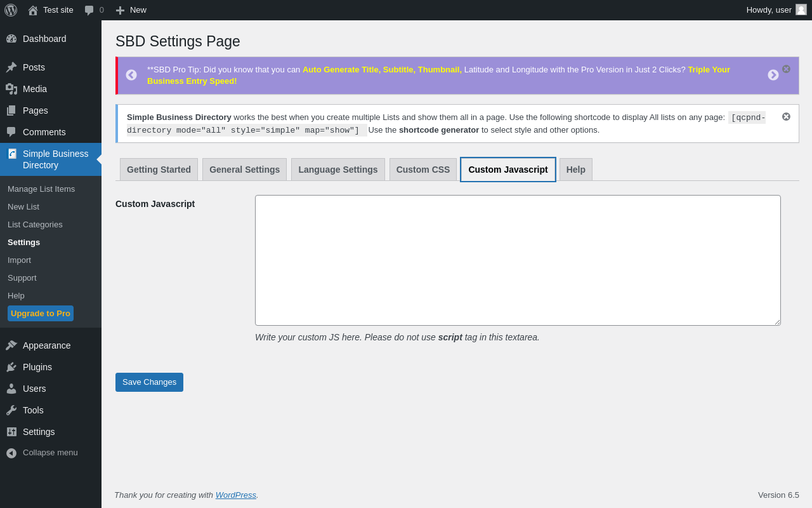Click the 'shortcode generator' bold text
The height and width of the screenshot is (508, 812).
click(439, 130)
